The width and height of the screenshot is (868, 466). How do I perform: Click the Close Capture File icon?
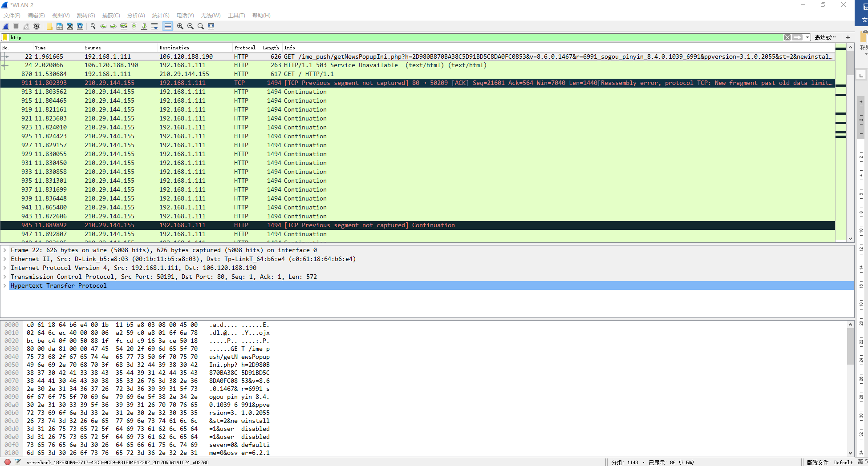click(x=70, y=26)
